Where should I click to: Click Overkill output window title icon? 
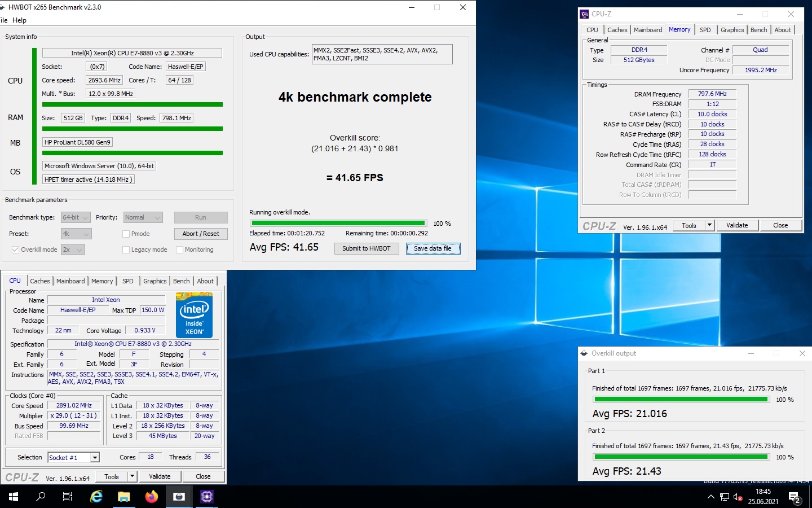click(x=584, y=353)
